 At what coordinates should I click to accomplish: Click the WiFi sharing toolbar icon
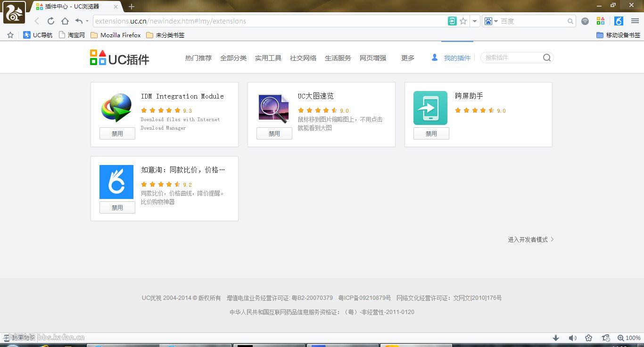pos(585,21)
